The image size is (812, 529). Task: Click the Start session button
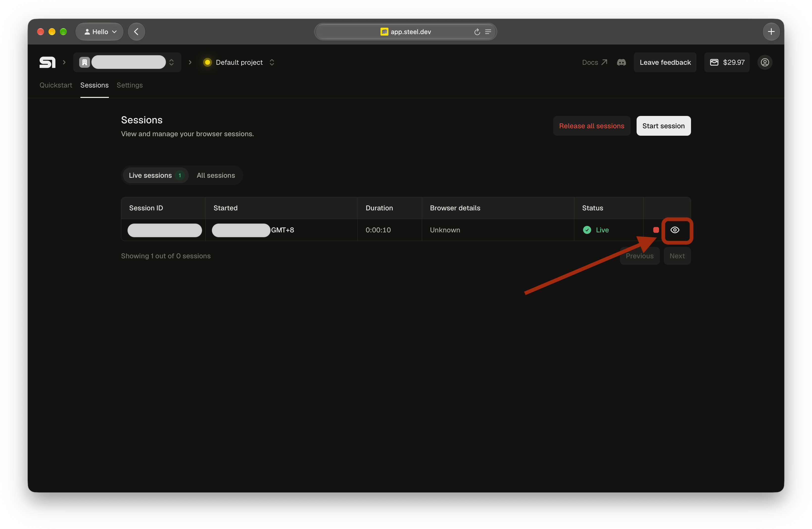pos(664,126)
